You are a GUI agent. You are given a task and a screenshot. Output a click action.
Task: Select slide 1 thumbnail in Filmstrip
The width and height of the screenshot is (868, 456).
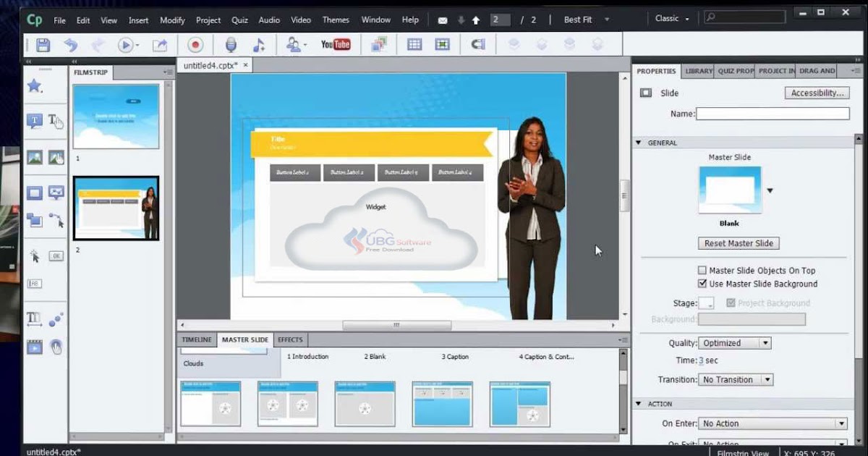[x=116, y=116]
